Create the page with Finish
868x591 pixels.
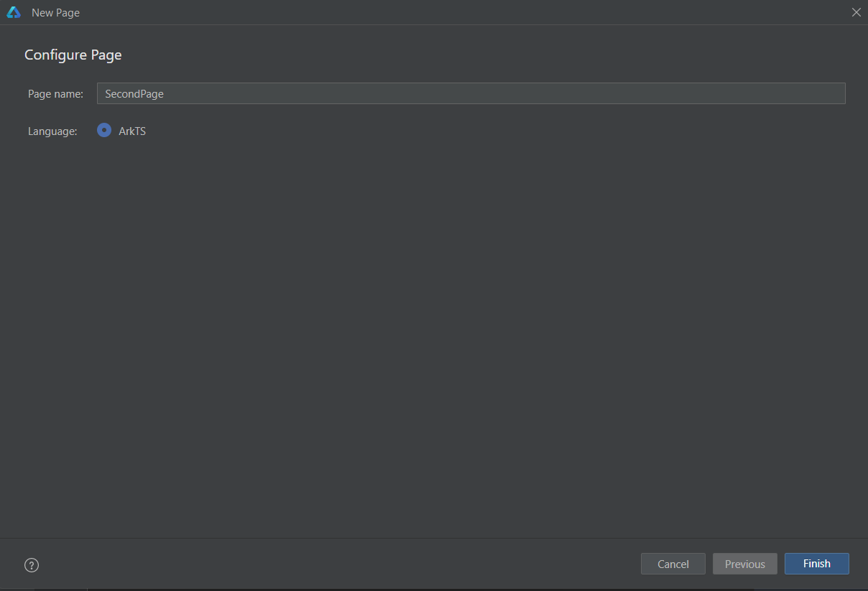tap(817, 564)
